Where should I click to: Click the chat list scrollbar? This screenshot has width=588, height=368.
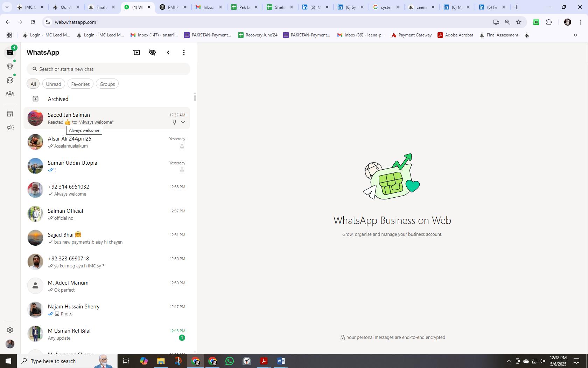pos(195,98)
